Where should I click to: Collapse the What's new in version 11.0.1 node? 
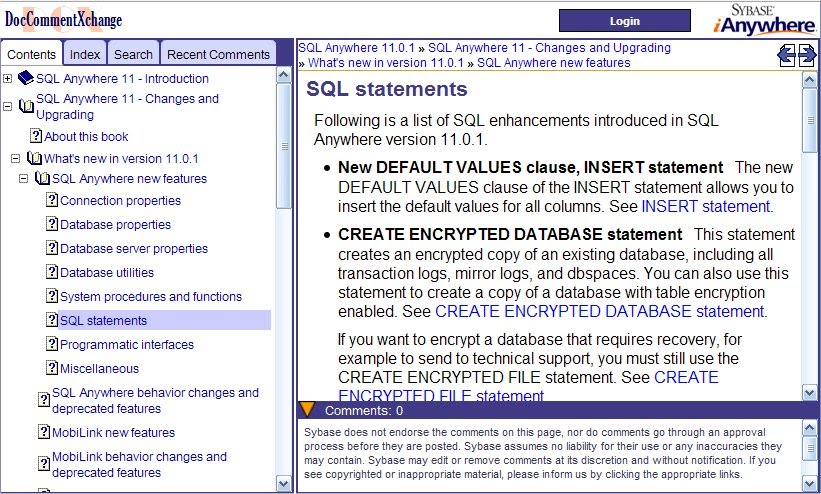(x=16, y=158)
